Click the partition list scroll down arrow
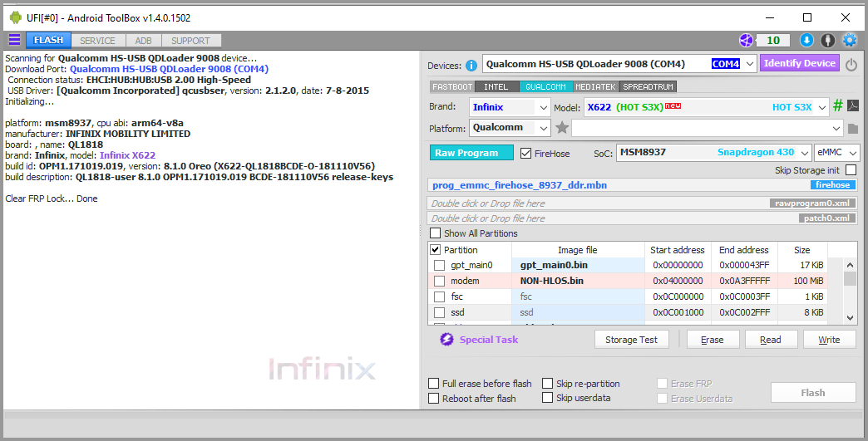This screenshot has width=868, height=441. coord(850,317)
